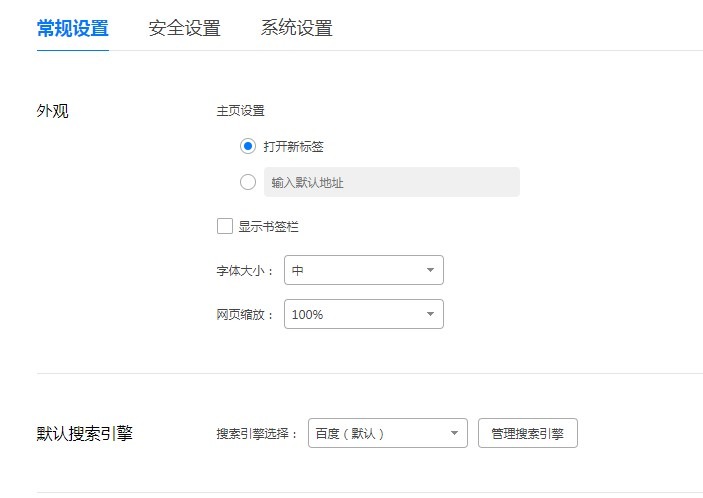
Task: Click the 默认搜索引擎 section heading
Action: coord(85,433)
